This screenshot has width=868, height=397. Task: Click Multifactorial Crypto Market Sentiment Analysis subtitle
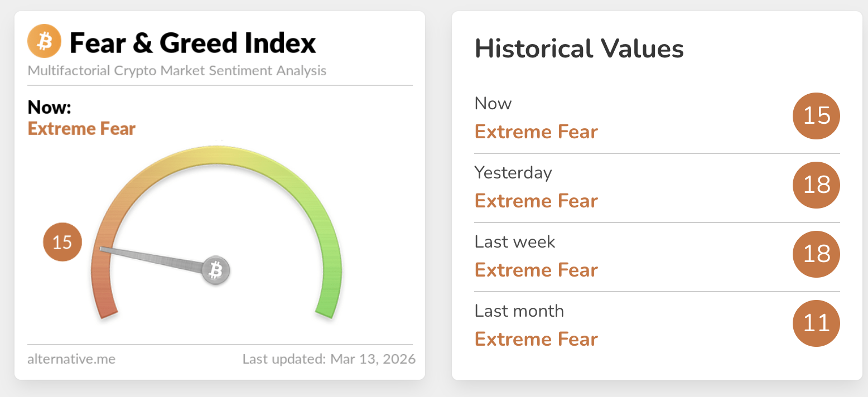(x=177, y=71)
